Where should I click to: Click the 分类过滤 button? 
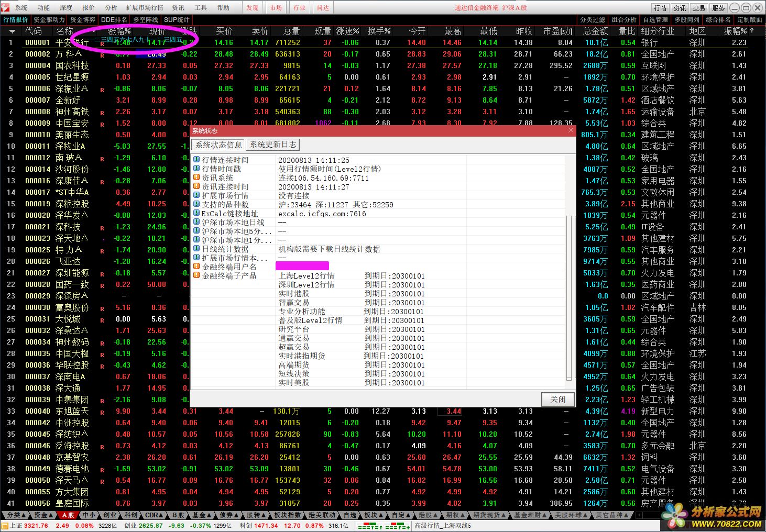(593, 20)
